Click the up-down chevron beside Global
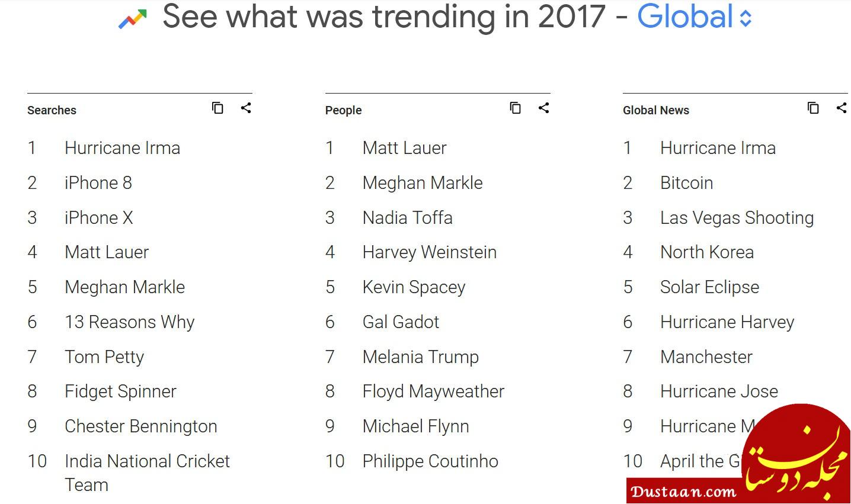The width and height of the screenshot is (851, 504). (746, 18)
